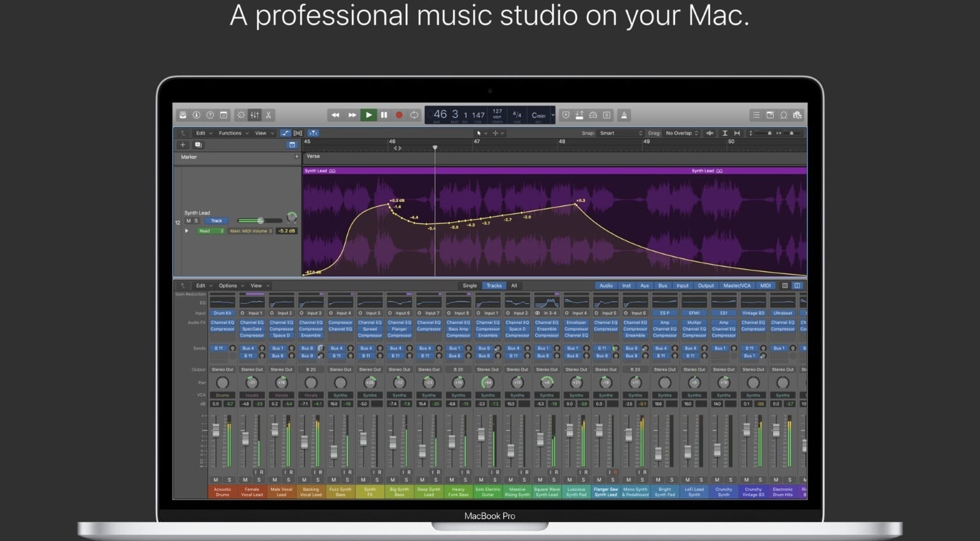Click the horizontal auto zoom button
The image size is (980, 541).
coord(737,133)
